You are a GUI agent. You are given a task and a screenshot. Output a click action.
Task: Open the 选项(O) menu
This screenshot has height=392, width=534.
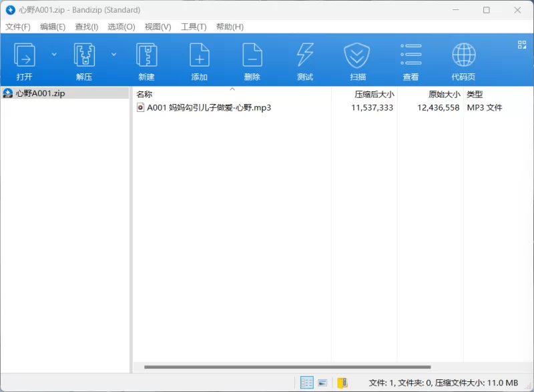click(121, 27)
